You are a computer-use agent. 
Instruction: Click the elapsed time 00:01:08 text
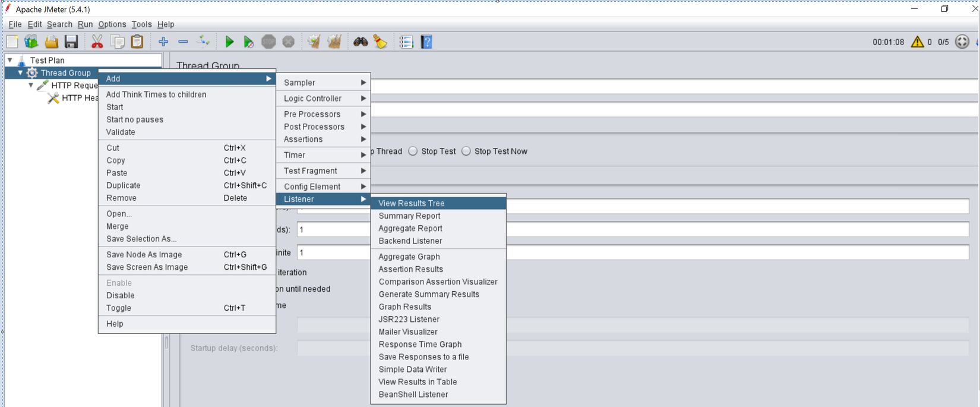click(x=888, y=42)
